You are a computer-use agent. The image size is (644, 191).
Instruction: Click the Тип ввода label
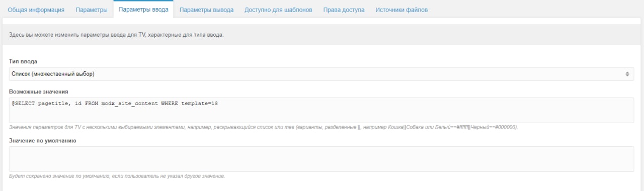[x=23, y=61]
